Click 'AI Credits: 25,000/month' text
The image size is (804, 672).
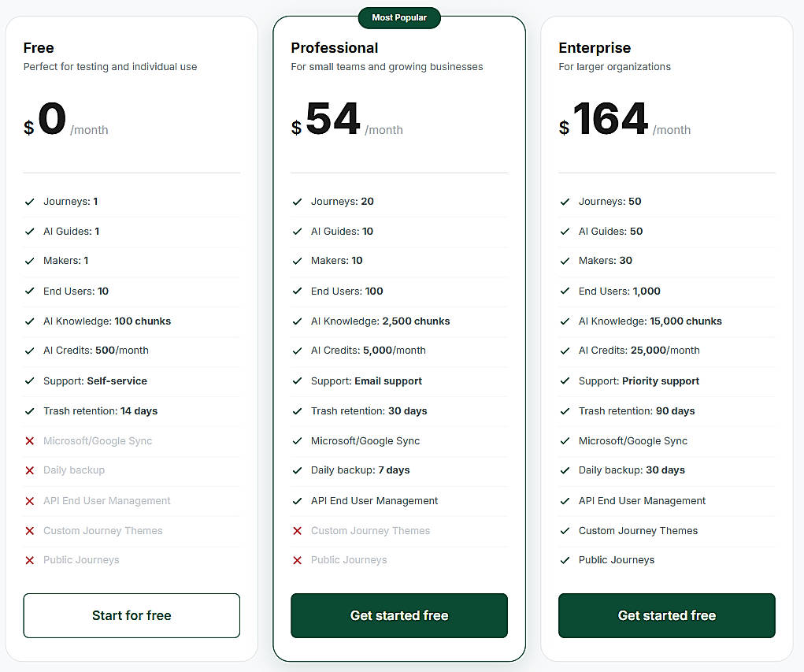point(639,351)
